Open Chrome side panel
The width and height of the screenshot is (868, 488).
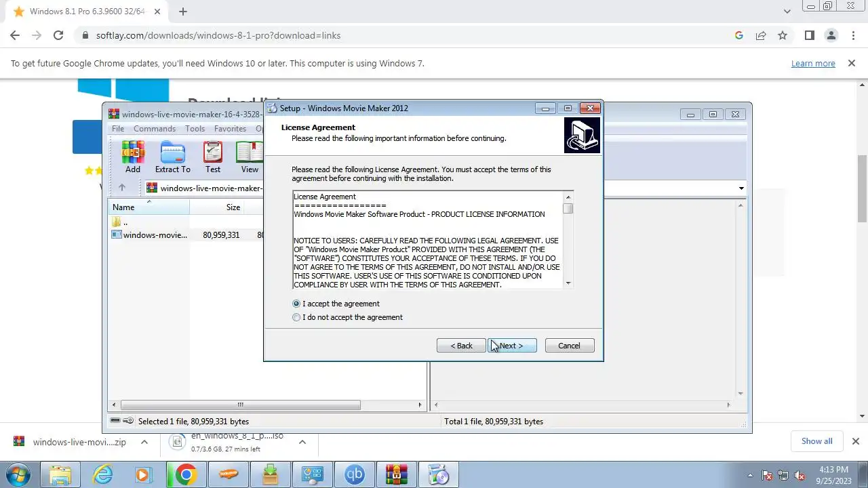pyautogui.click(x=809, y=35)
